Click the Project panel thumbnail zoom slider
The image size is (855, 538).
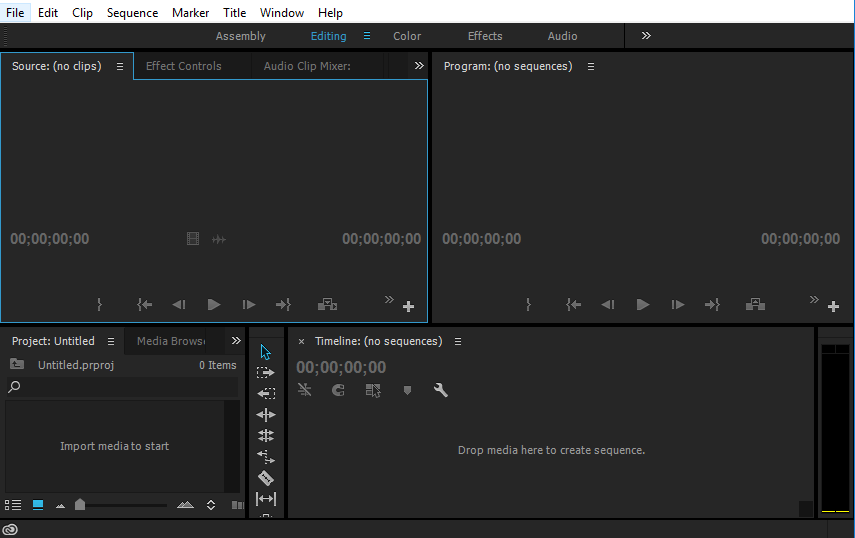80,505
